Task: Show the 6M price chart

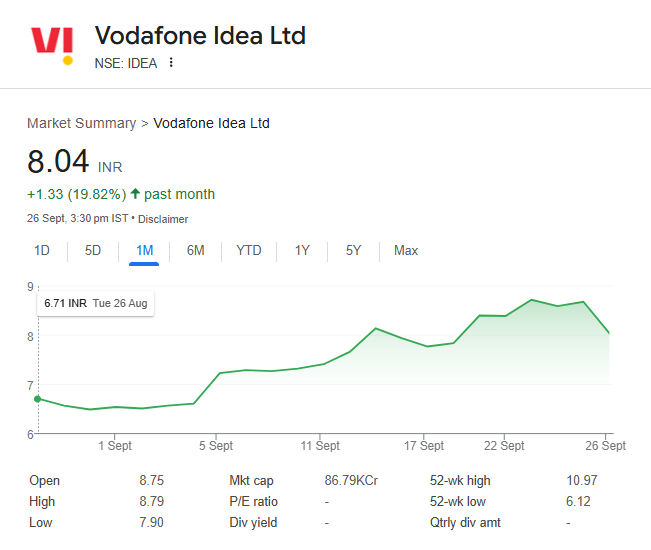Action: click(x=196, y=251)
